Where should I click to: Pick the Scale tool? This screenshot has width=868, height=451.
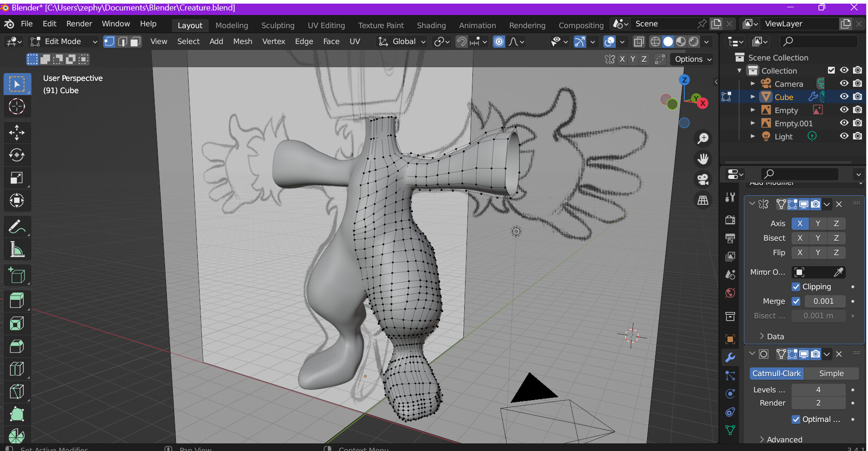[x=17, y=178]
